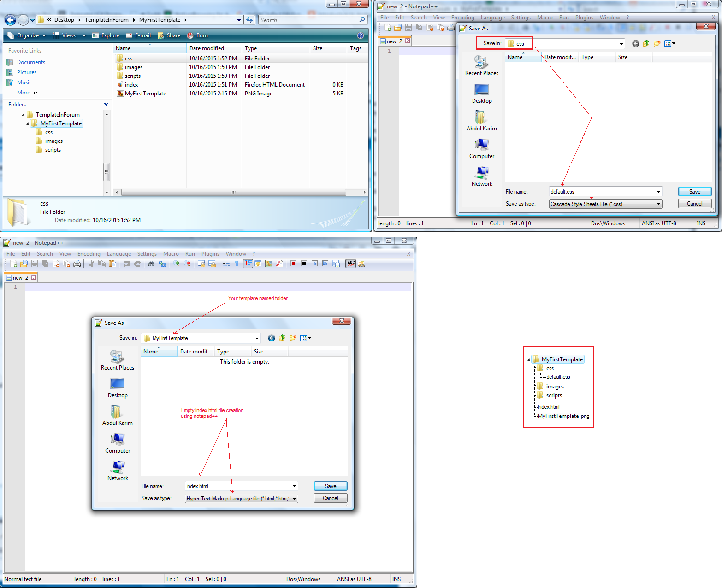Create new folder in css Save As dialog
Screen dimensions: 722x588
657,43
